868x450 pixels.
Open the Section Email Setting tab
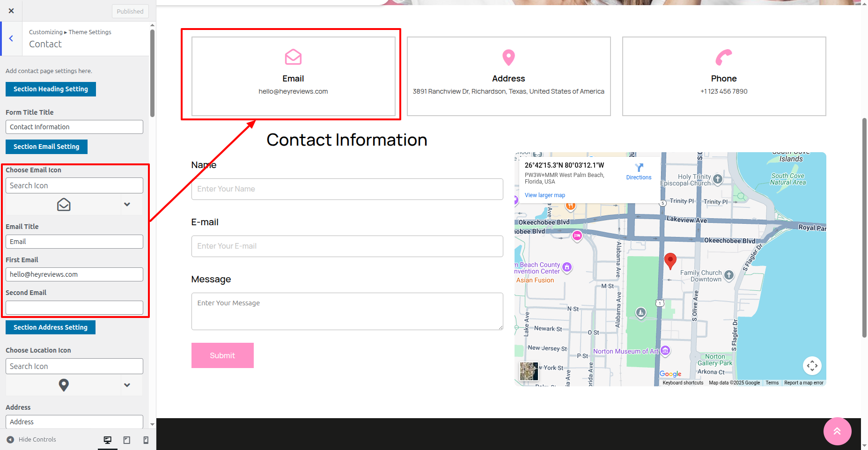pyautogui.click(x=46, y=147)
